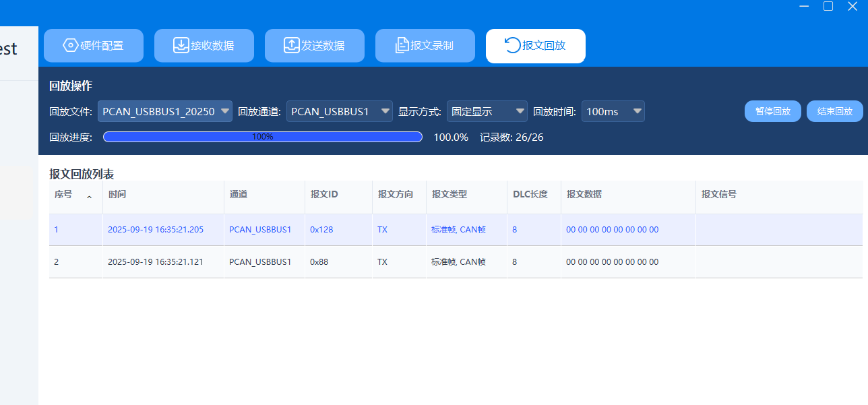Click the message replay circular arrow icon
This screenshot has height=405, width=868.
tap(512, 46)
